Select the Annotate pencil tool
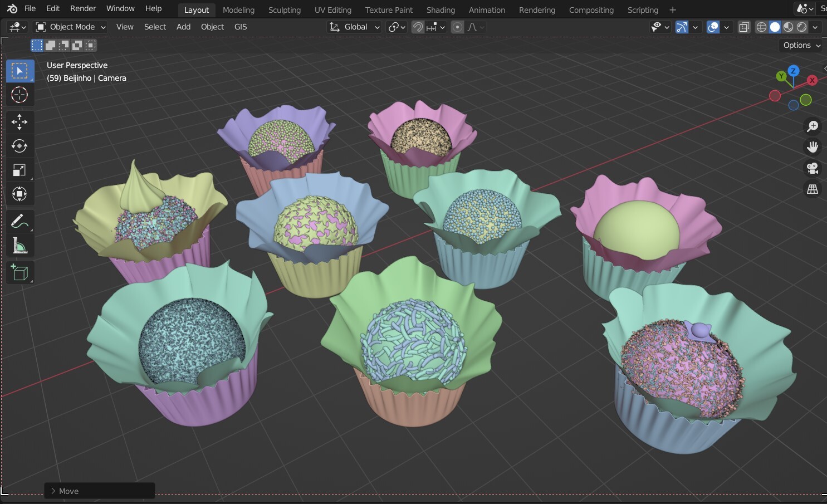This screenshot has width=827, height=504. [x=19, y=221]
